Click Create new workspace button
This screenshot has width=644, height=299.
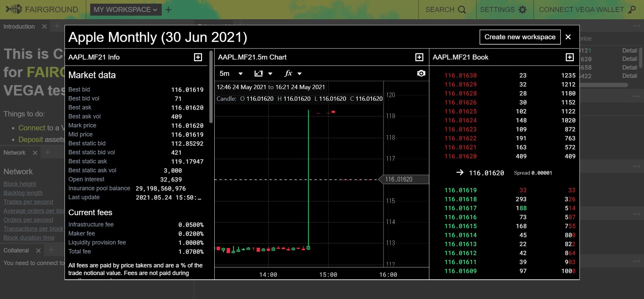(x=520, y=37)
